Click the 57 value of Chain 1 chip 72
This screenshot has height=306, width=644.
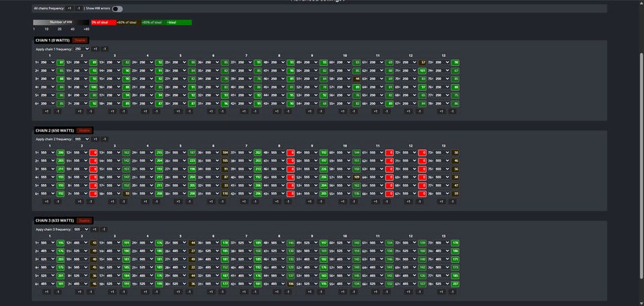coord(422,62)
